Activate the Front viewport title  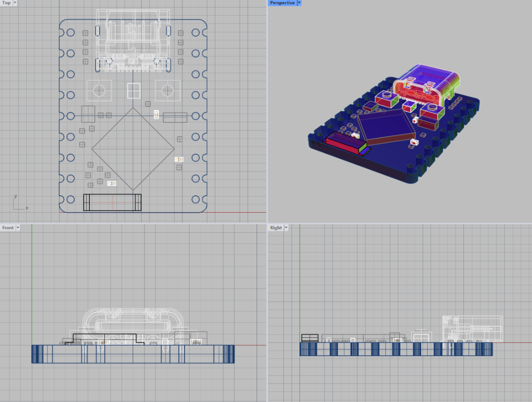click(x=8, y=228)
